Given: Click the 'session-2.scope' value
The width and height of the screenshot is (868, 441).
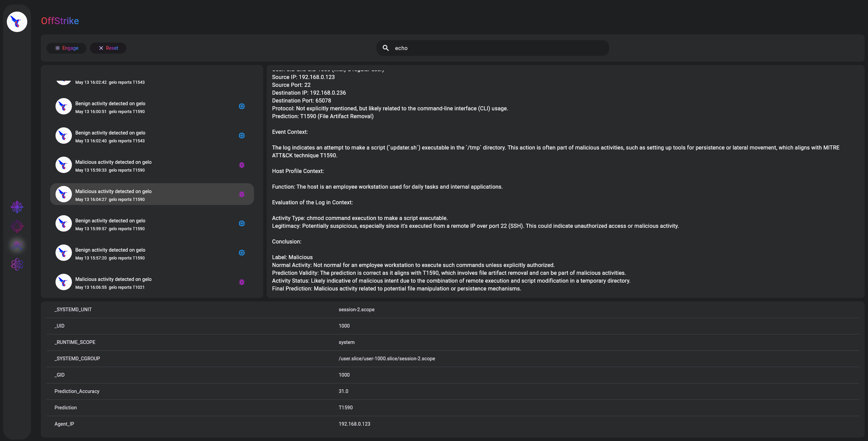Looking at the screenshot, I should [356, 310].
